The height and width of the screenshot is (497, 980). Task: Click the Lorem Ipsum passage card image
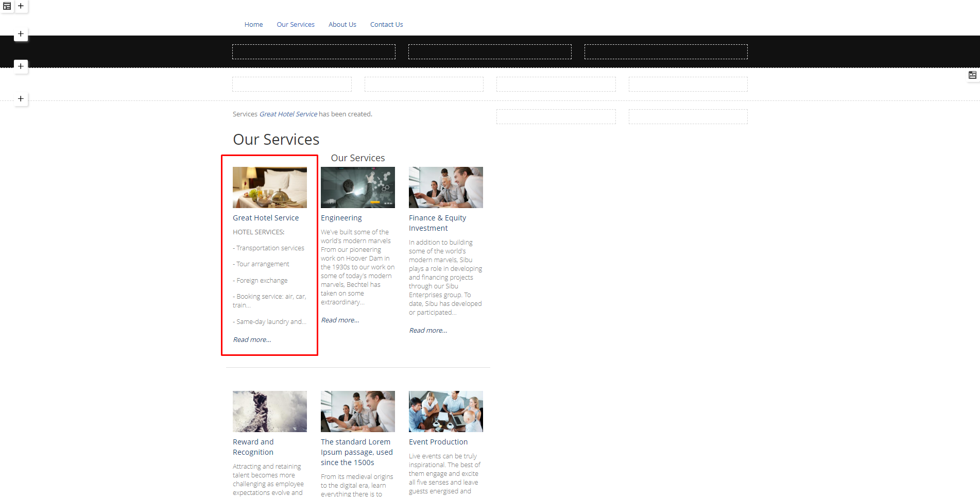coord(358,412)
